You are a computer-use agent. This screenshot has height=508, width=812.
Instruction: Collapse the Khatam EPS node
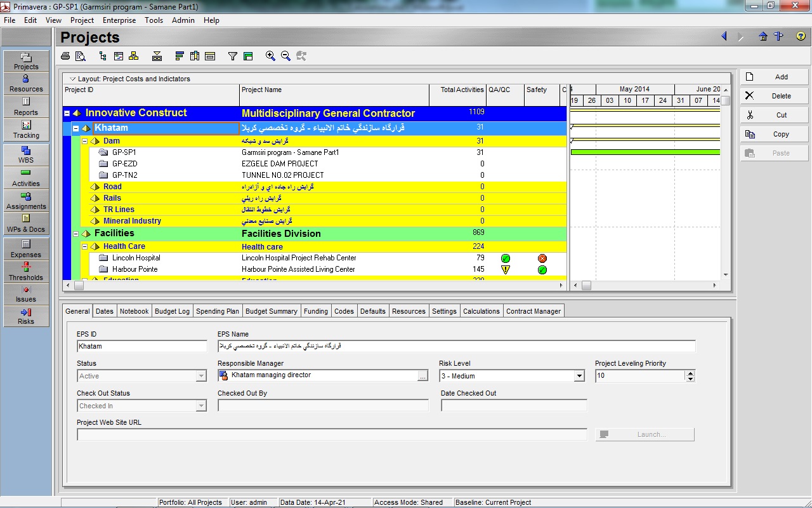pyautogui.click(x=75, y=128)
